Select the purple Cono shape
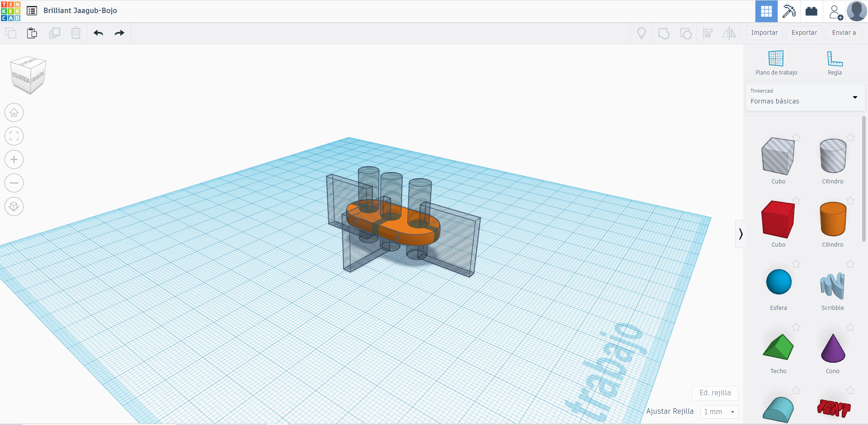The height and width of the screenshot is (425, 868). click(833, 348)
